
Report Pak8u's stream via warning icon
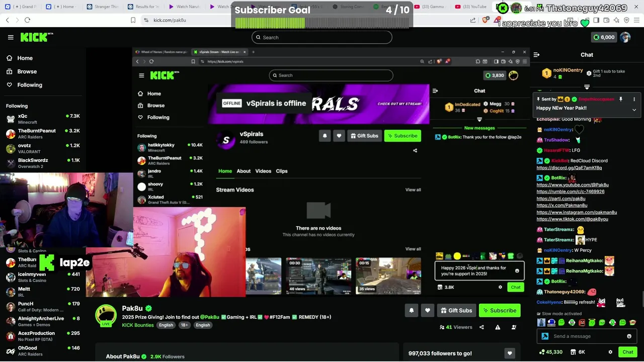tap(498, 327)
